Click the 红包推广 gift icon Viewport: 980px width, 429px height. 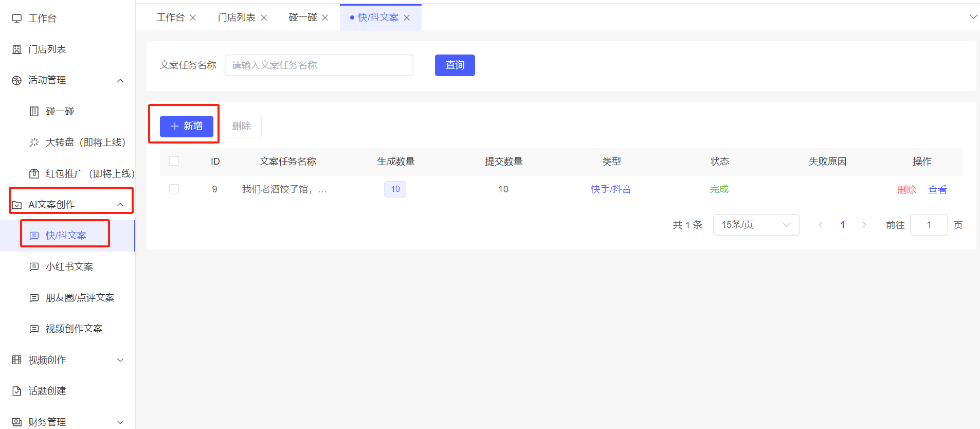click(x=34, y=174)
